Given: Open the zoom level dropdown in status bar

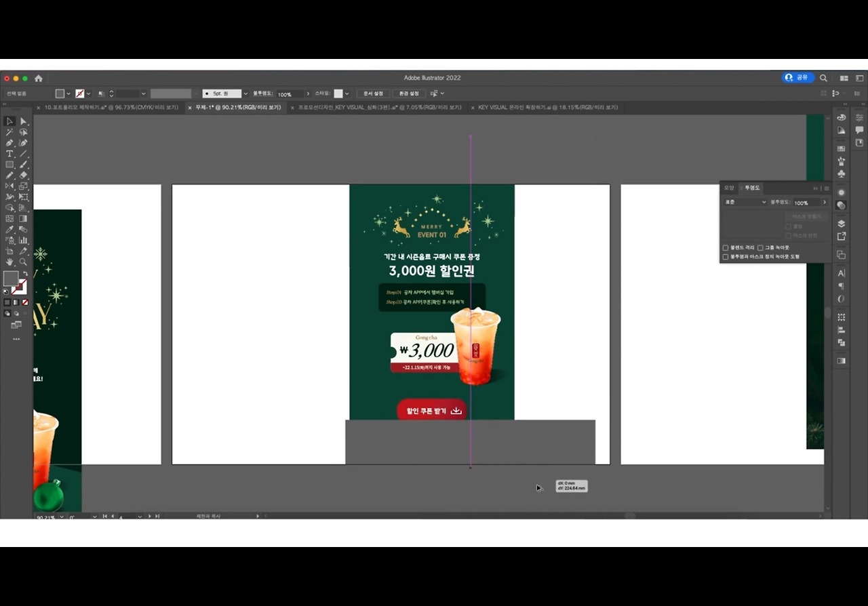Looking at the screenshot, I should coord(62,517).
